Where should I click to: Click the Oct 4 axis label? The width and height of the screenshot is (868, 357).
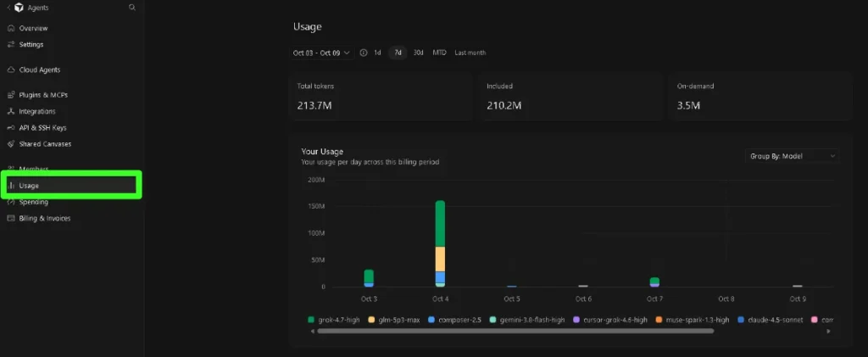tap(440, 298)
